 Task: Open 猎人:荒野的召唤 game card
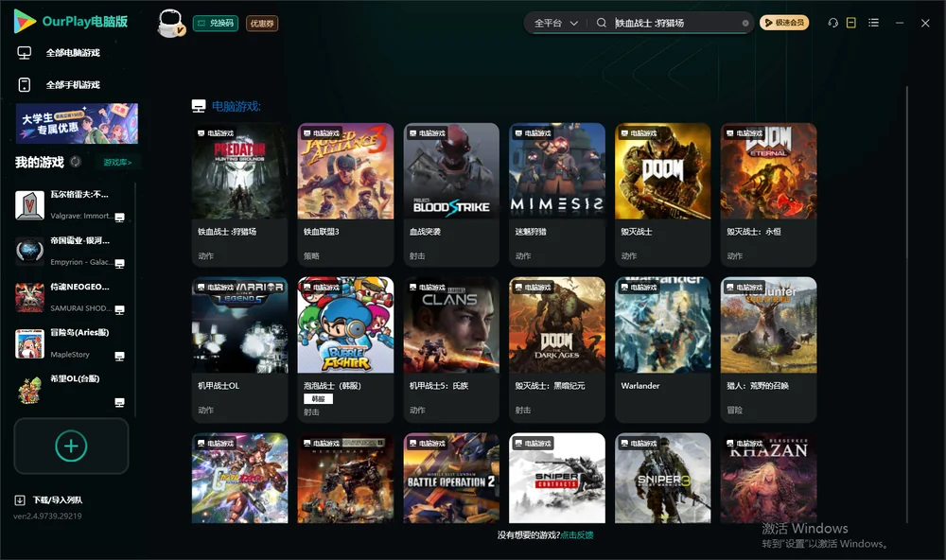[768, 349]
